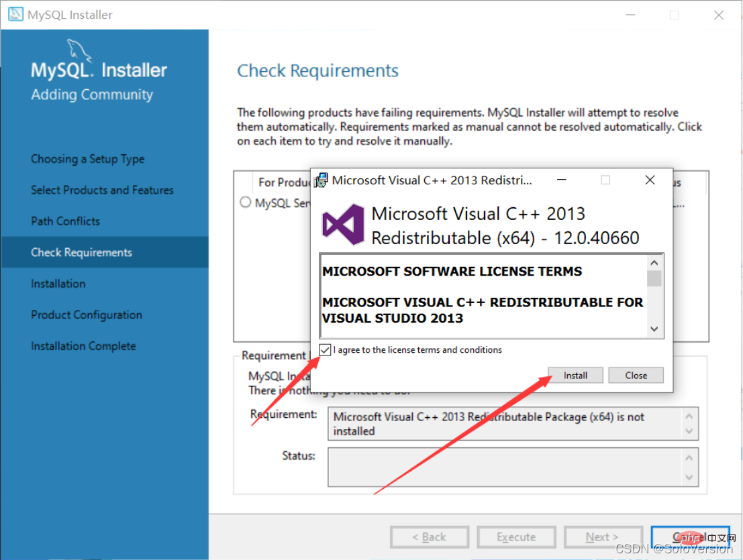
Task: Minimize the MySQL Installer window
Action: [630, 15]
